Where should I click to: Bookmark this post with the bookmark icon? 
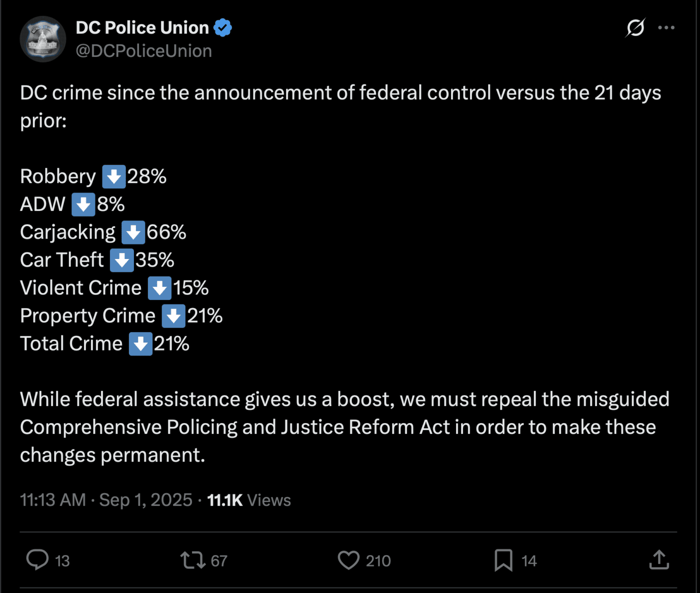click(x=503, y=560)
